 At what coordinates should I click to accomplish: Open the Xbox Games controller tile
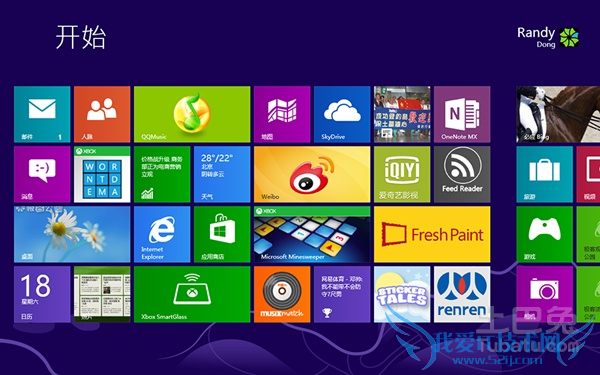545,234
